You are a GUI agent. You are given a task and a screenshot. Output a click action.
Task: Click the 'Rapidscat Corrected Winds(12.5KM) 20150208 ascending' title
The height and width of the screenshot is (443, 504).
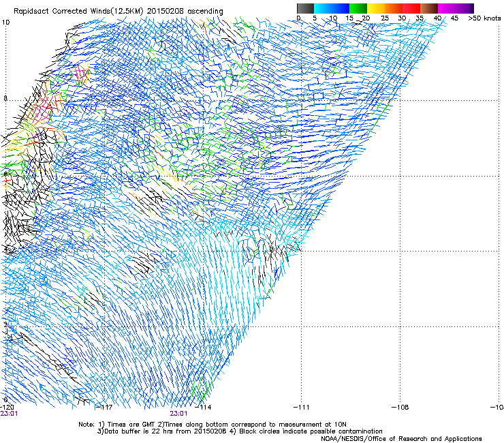click(x=119, y=11)
